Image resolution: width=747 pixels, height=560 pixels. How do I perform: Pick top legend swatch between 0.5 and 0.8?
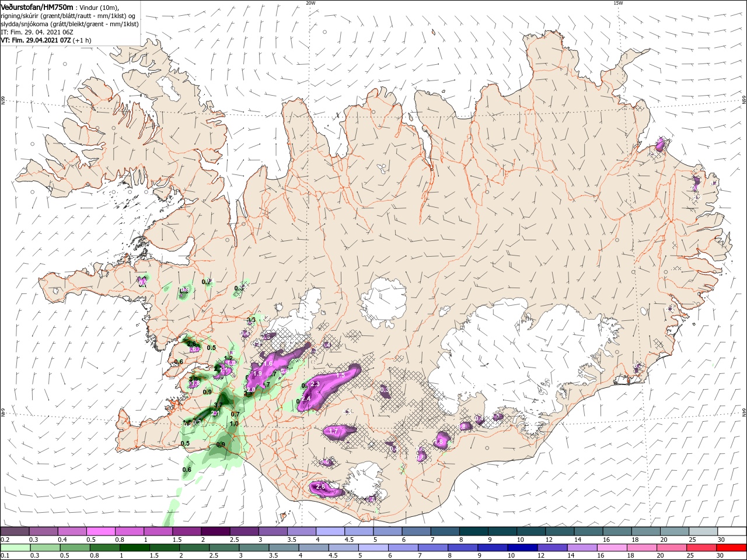(100, 531)
